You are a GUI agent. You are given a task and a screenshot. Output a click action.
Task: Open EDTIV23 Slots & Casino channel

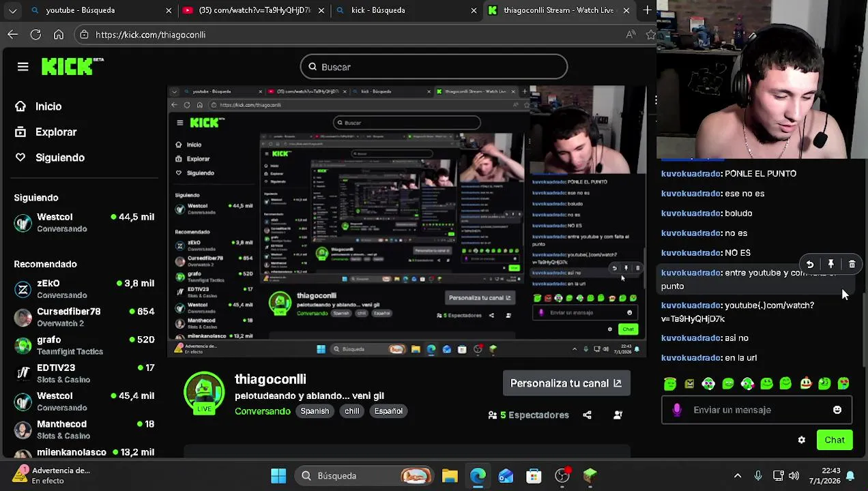point(85,373)
